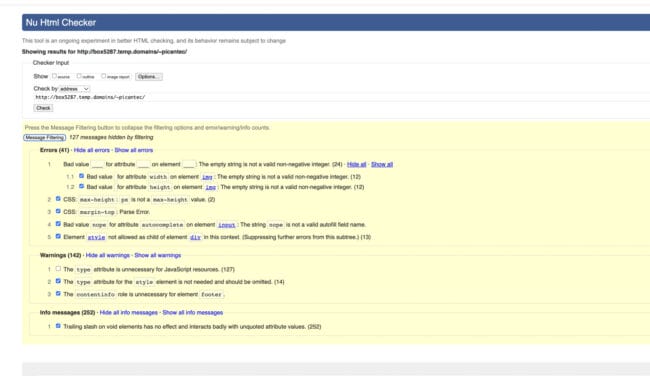The width and height of the screenshot is (650, 376).
Task: Open the Options button
Action: click(149, 77)
